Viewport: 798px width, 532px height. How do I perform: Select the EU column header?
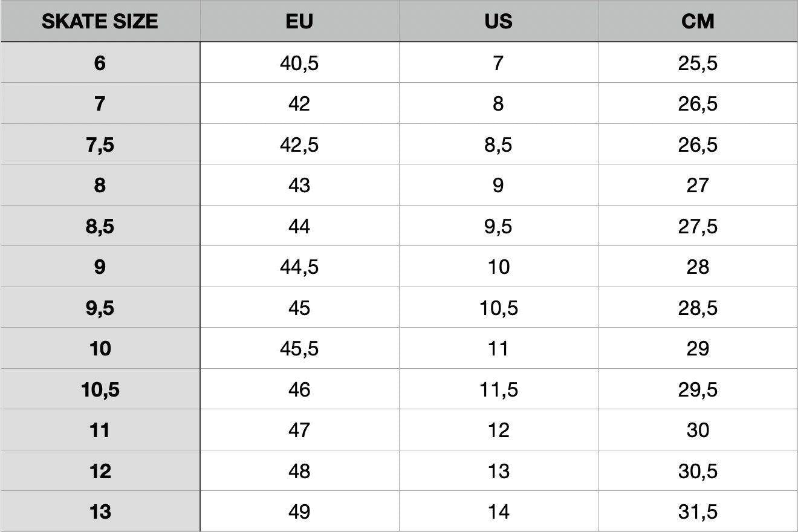[x=299, y=21]
